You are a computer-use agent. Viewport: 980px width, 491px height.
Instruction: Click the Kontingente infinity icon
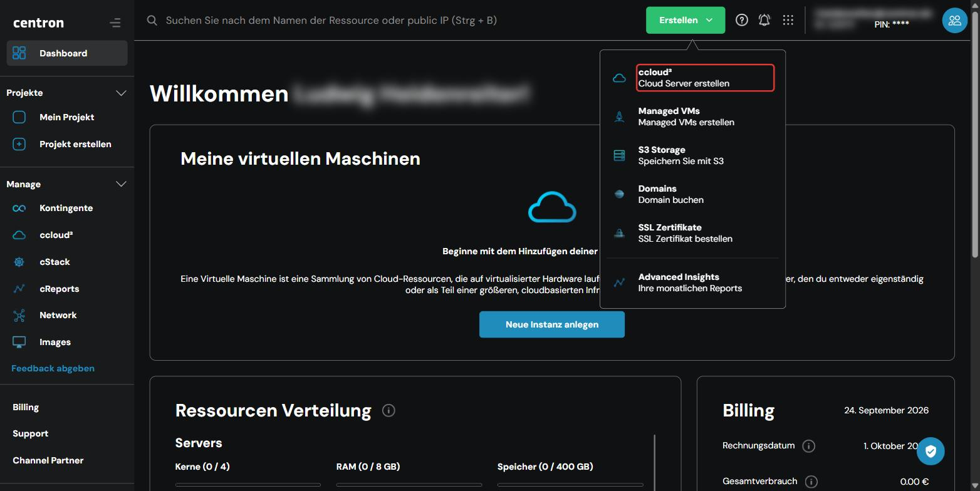point(19,209)
